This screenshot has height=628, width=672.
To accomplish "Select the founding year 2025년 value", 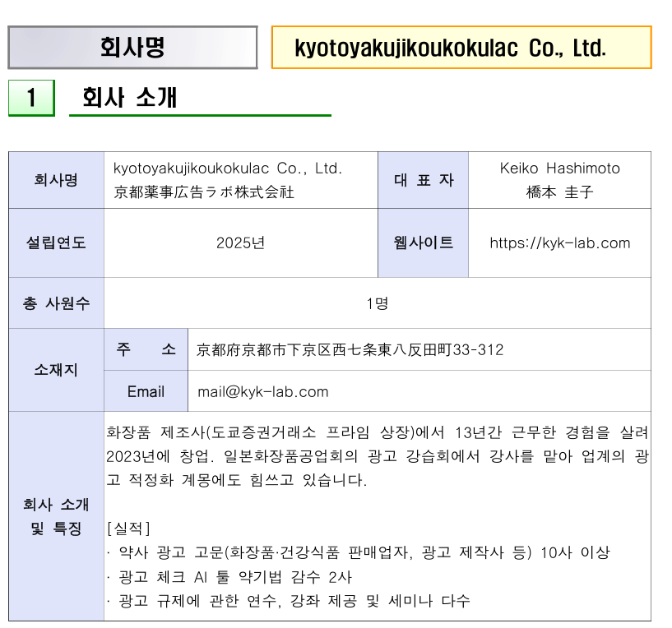I will point(240,243).
